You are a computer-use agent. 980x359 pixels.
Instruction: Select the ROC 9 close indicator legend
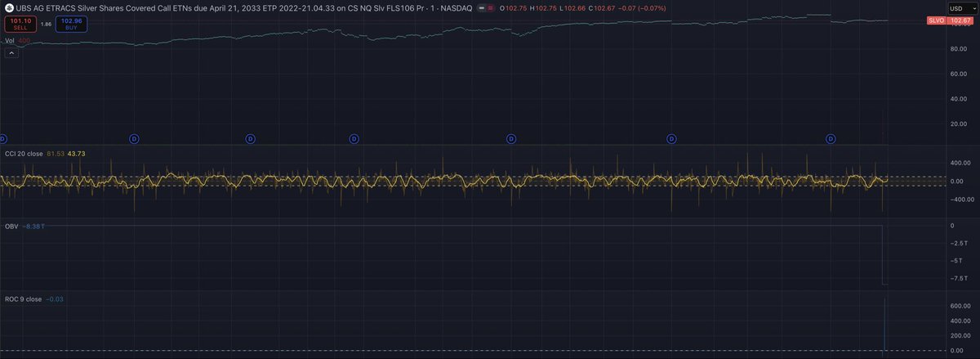pyautogui.click(x=23, y=299)
